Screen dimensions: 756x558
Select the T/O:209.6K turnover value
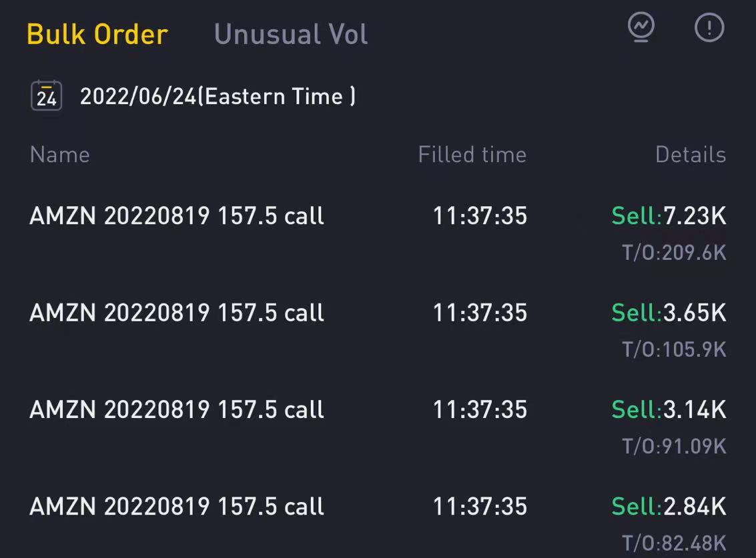(x=674, y=253)
